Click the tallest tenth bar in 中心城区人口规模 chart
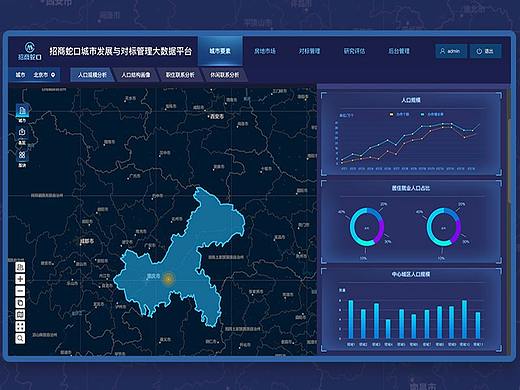520x390 pixels. tap(464, 319)
